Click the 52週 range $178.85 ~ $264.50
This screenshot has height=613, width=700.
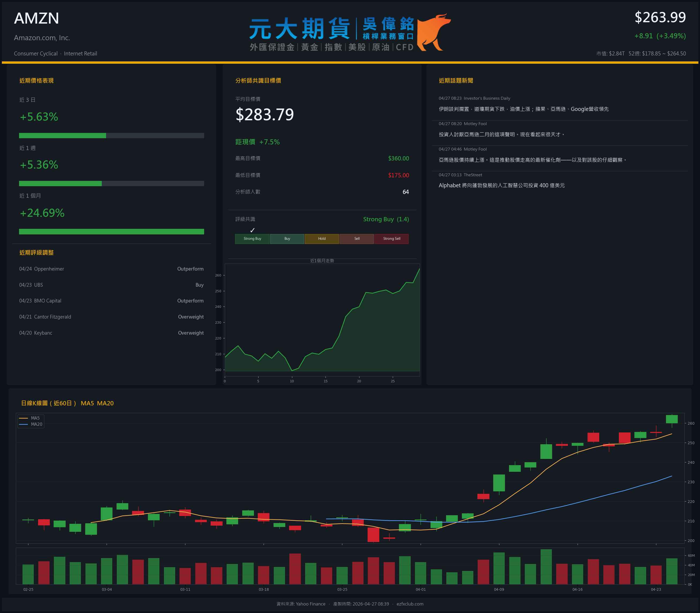pyautogui.click(x=657, y=53)
